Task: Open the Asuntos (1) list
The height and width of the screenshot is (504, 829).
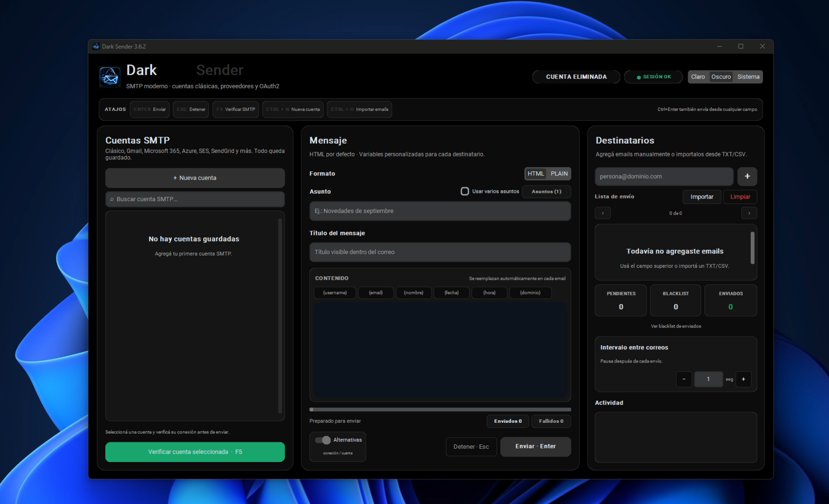Action: [x=546, y=191]
